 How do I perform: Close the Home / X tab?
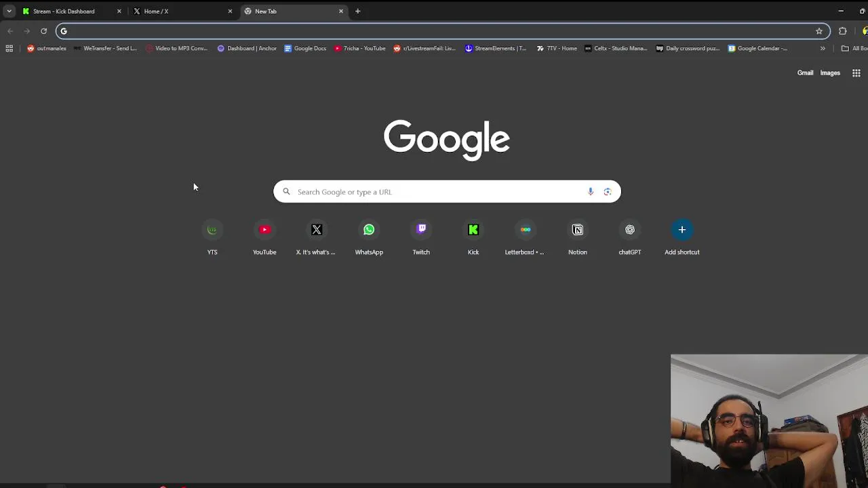coord(230,11)
